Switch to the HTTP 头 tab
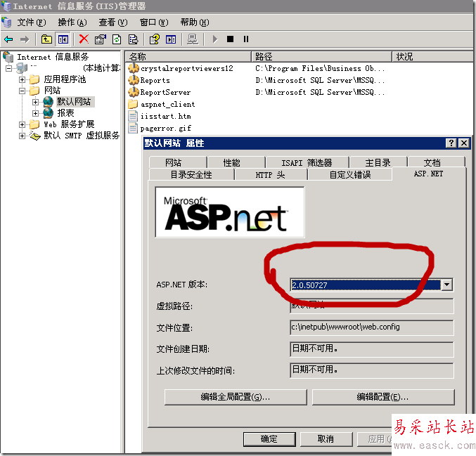This screenshot has height=456, width=476. tap(271, 174)
